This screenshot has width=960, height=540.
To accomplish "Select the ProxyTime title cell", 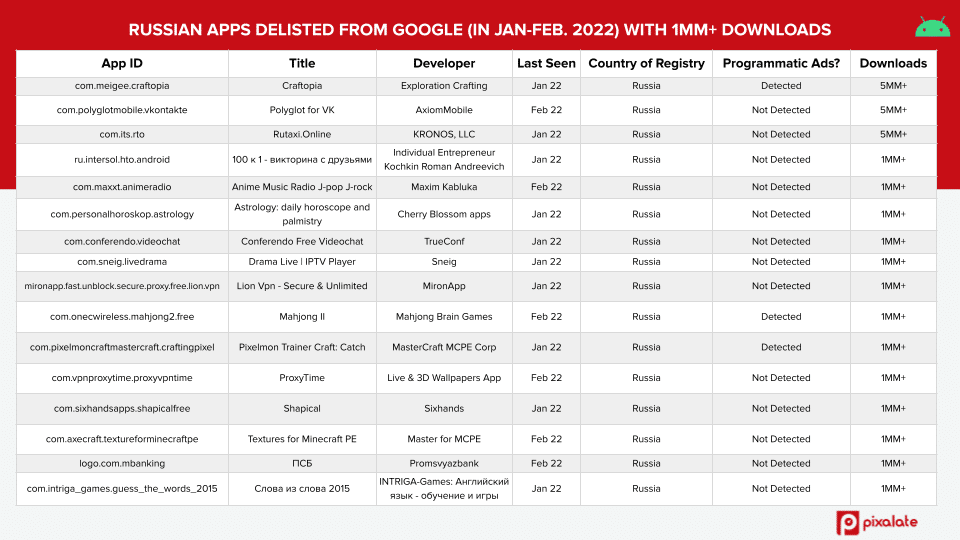I will click(x=301, y=378).
